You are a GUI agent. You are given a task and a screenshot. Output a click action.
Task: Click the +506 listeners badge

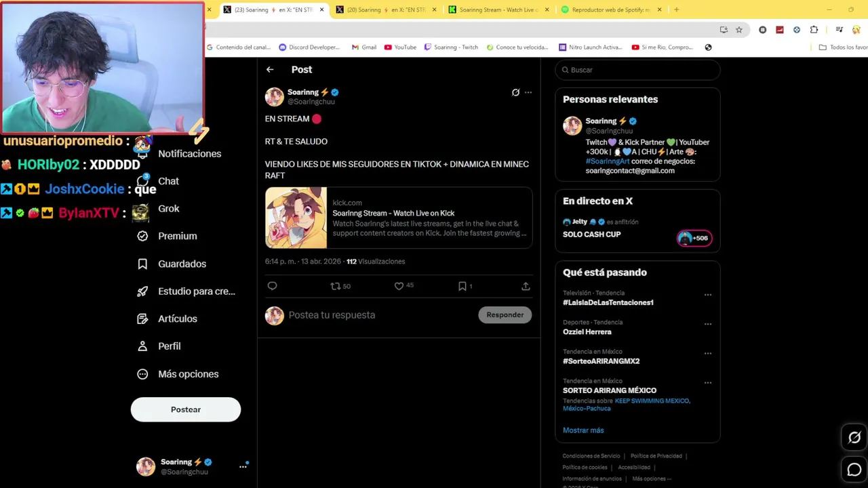pyautogui.click(x=694, y=238)
